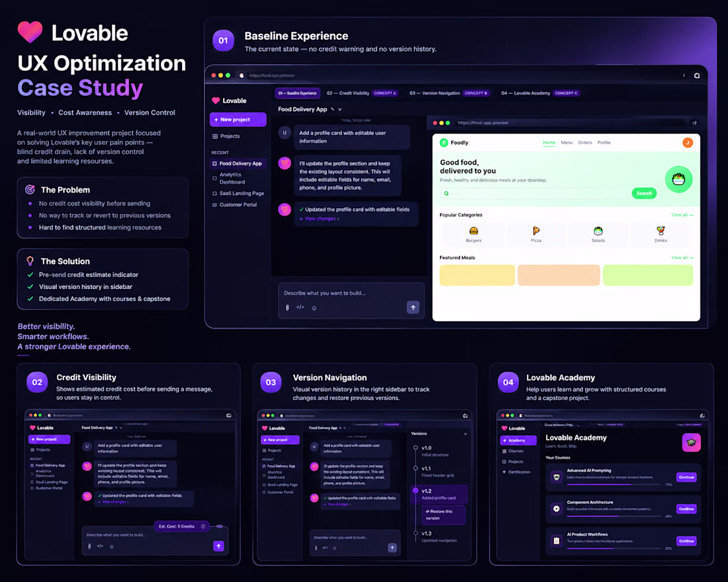Click the paperclip icon in Credit Visibility chat box
The image size is (728, 582).
(89, 546)
